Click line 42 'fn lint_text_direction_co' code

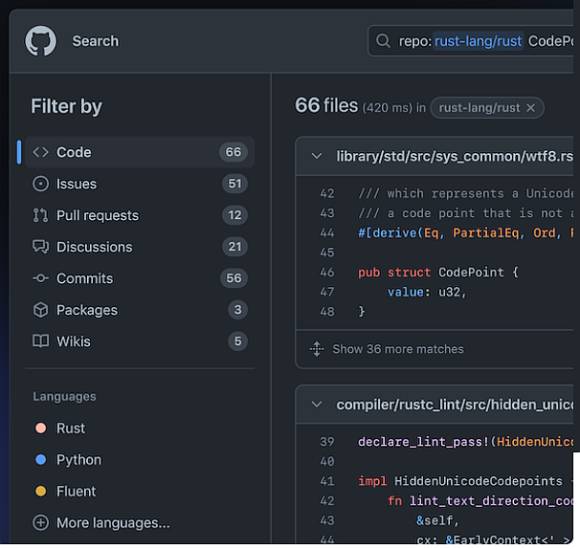pos(480,501)
